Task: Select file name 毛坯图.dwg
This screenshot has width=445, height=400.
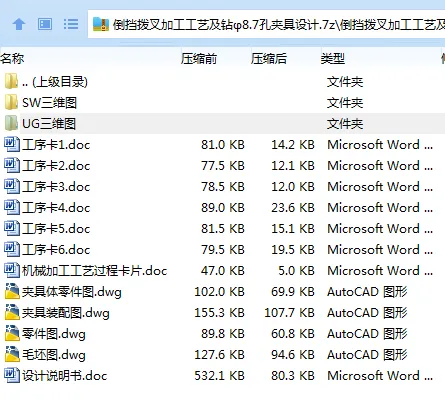Action: click(x=54, y=355)
